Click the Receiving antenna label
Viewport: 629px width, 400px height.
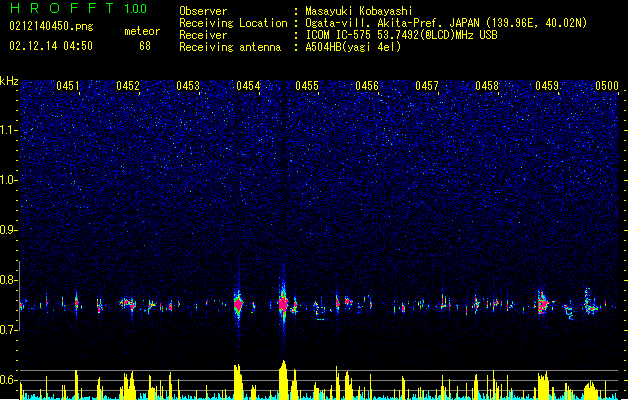(x=230, y=47)
